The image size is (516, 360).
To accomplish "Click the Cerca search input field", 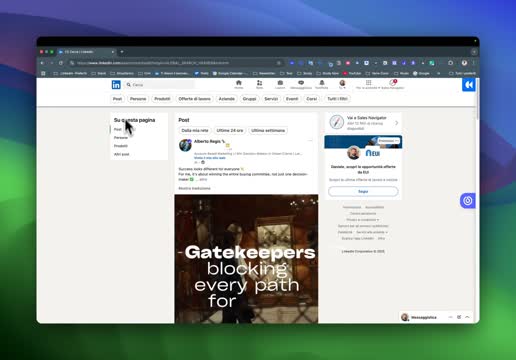I will [x=160, y=85].
